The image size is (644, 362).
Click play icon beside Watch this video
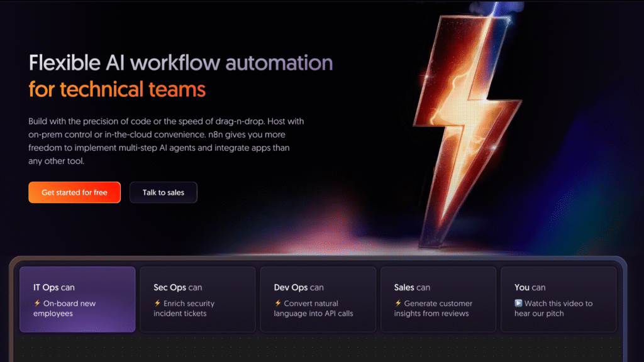(518, 304)
